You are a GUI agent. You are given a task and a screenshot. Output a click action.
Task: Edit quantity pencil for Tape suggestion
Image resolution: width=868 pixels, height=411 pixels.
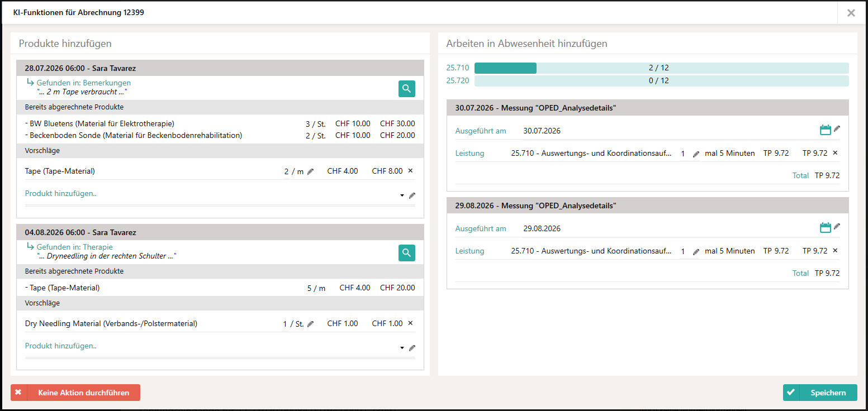(x=311, y=171)
